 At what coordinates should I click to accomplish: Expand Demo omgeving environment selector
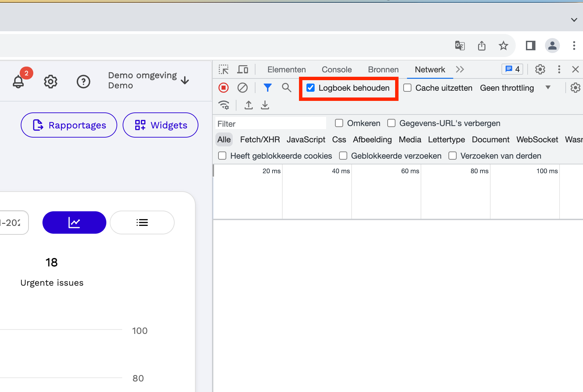pos(148,81)
